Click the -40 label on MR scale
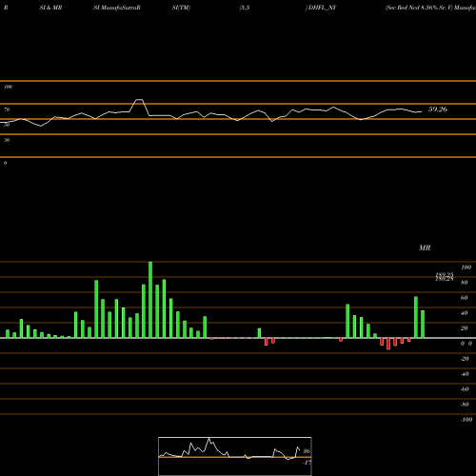This screenshot has width=476, height=476. [465, 374]
